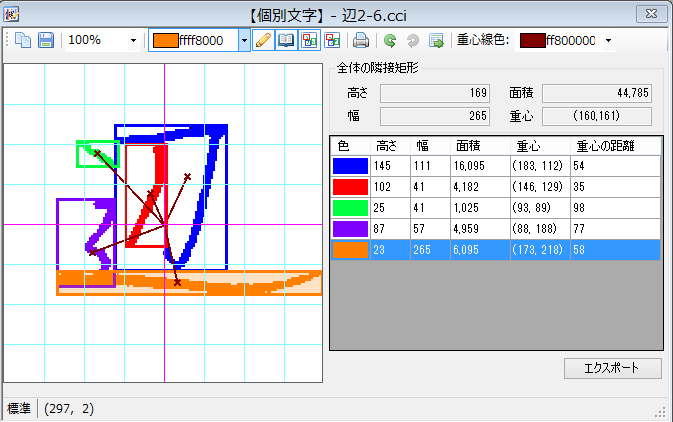Click the distance cell 77
Screen dimensions: 673x422
615,229
